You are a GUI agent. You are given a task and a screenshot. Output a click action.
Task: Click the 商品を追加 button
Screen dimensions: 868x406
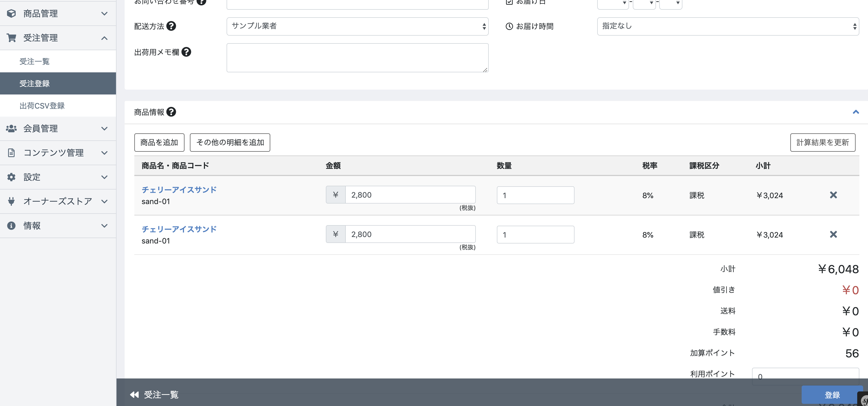159,142
